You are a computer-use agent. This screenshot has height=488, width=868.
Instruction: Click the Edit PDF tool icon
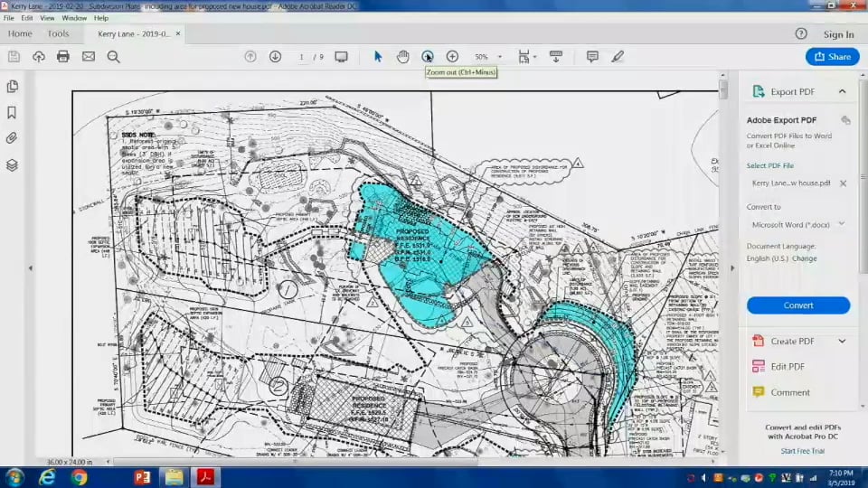coord(759,366)
